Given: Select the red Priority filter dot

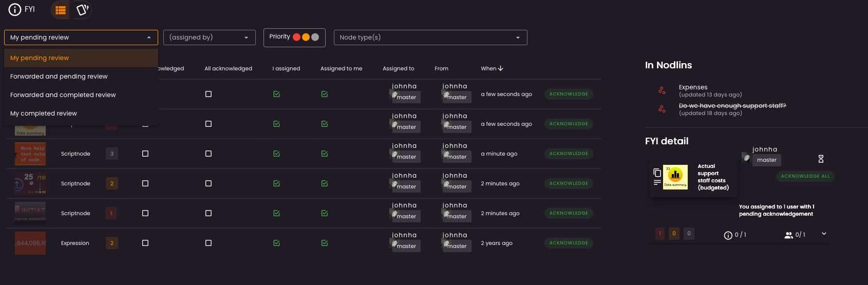Looking at the screenshot, I should click(296, 37).
